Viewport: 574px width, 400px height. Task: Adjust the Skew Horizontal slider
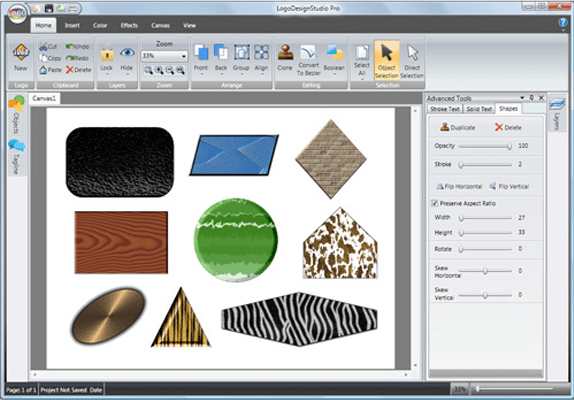coord(485,271)
